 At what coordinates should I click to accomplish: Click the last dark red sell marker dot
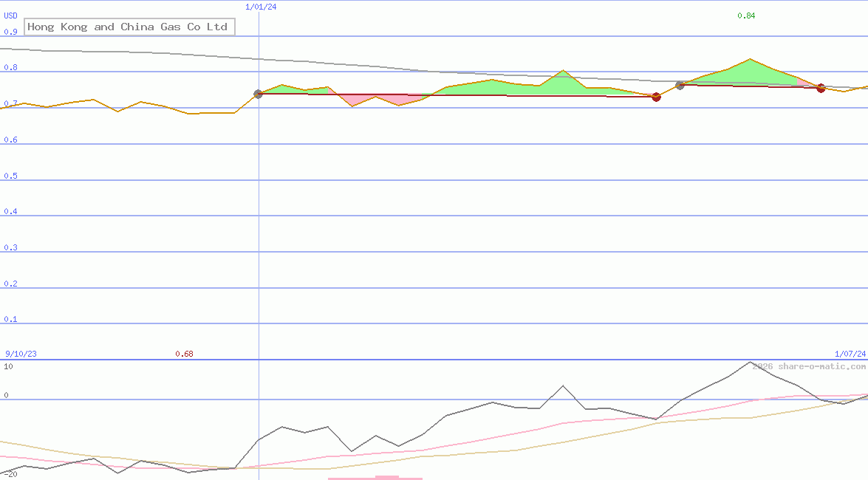pyautogui.click(x=821, y=88)
